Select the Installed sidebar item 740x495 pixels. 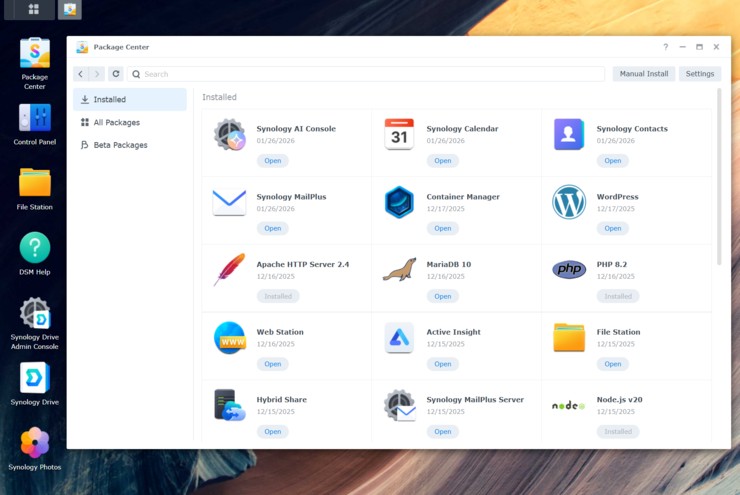pyautogui.click(x=109, y=100)
